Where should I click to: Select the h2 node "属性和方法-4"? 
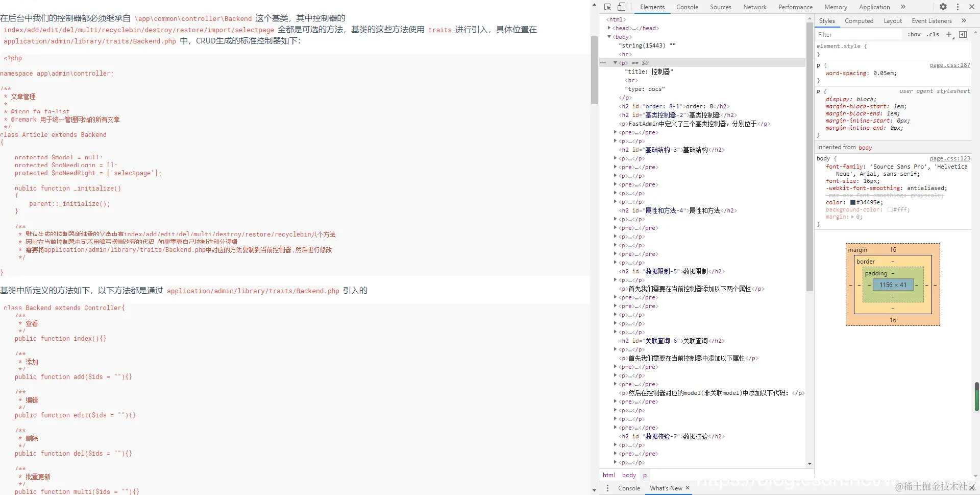coord(678,210)
